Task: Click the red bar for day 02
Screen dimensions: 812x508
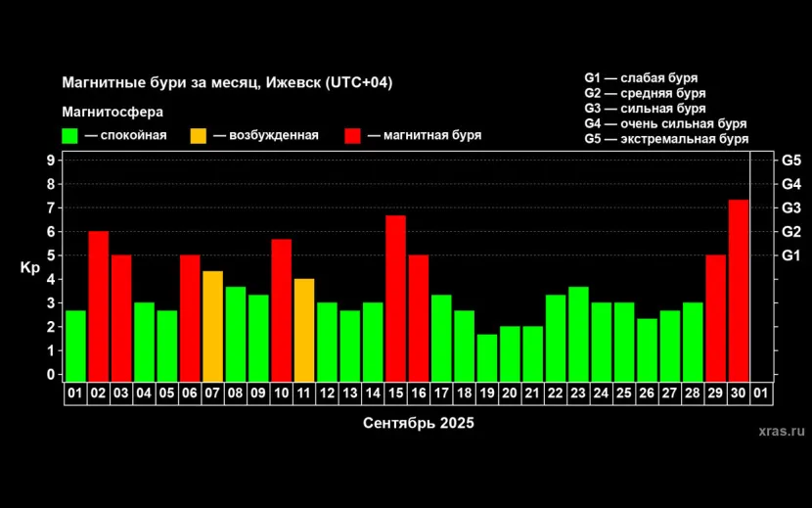Action: [x=98, y=305]
